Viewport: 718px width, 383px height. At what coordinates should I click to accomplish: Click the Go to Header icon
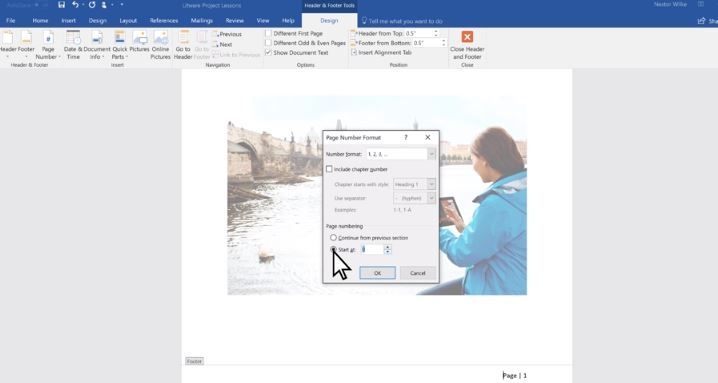(184, 38)
